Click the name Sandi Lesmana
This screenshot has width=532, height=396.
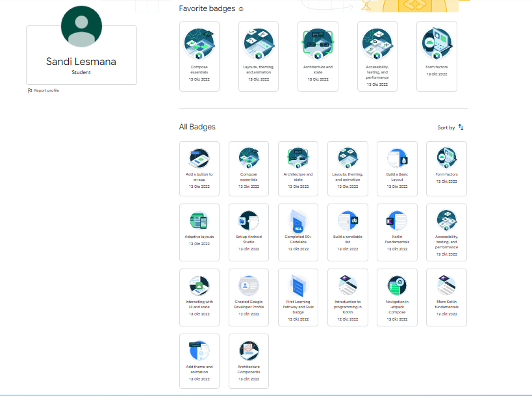point(81,62)
